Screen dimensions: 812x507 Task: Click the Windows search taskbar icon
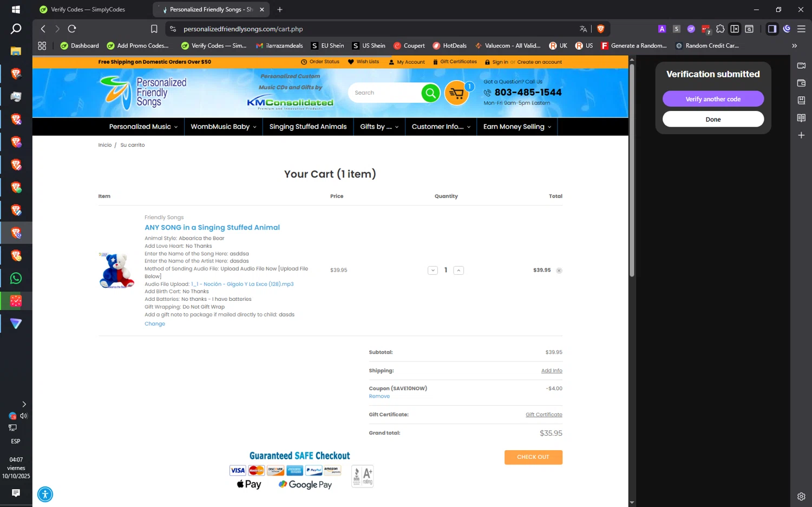16,29
